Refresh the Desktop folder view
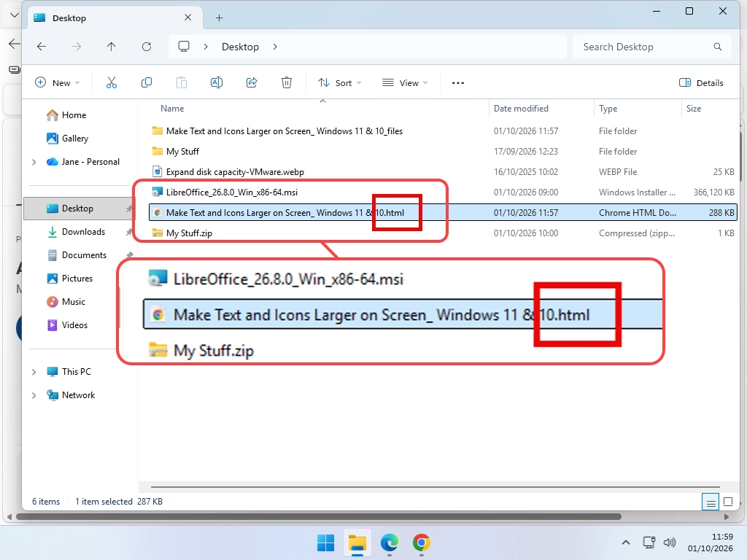This screenshot has width=747, height=560. (x=147, y=47)
